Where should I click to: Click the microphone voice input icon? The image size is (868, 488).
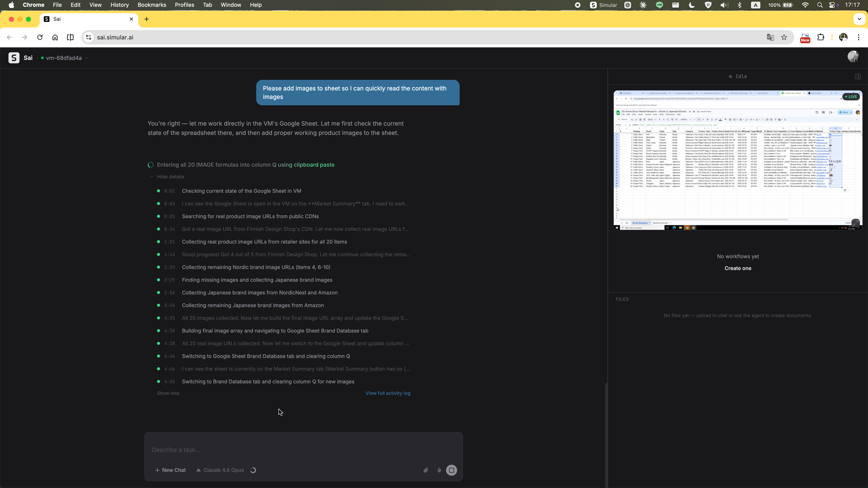point(439,470)
